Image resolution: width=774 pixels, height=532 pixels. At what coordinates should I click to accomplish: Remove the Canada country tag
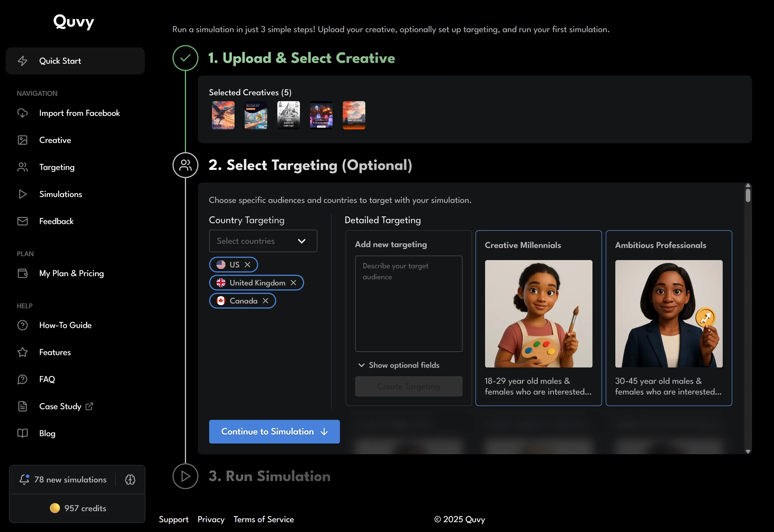[265, 301]
